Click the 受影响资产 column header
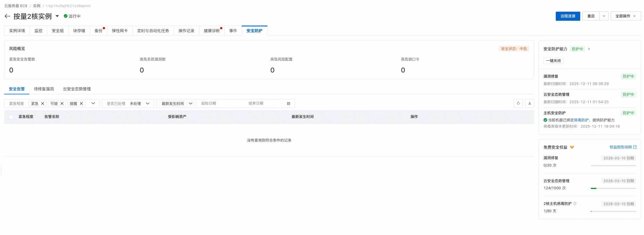 coord(177,117)
